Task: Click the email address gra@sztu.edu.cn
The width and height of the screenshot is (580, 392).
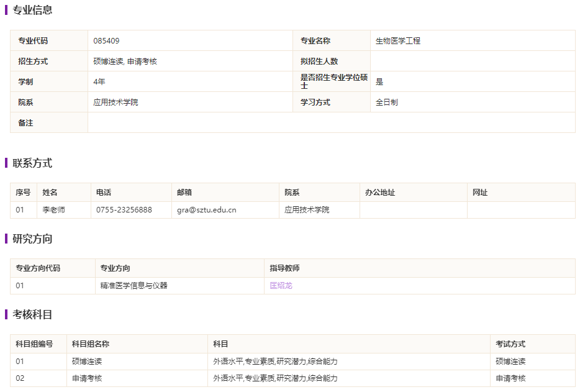Action: (x=206, y=210)
